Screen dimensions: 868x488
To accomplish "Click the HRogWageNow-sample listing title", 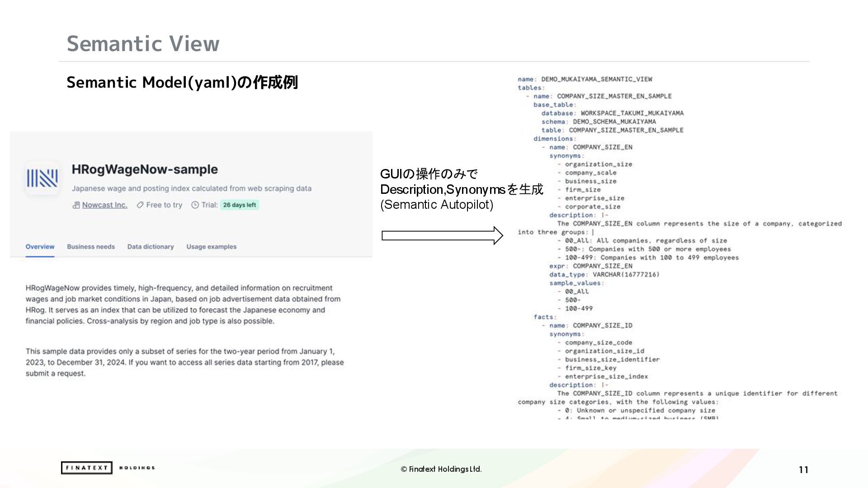I will [145, 169].
